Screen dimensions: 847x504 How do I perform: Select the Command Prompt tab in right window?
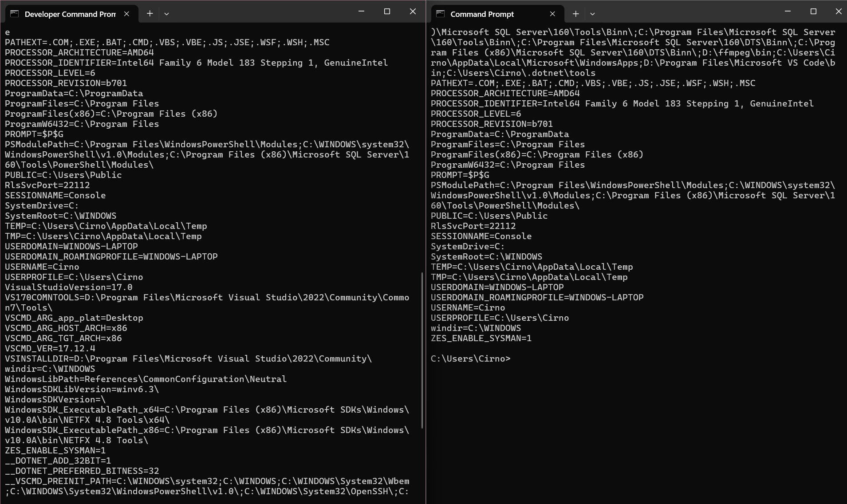coord(497,14)
